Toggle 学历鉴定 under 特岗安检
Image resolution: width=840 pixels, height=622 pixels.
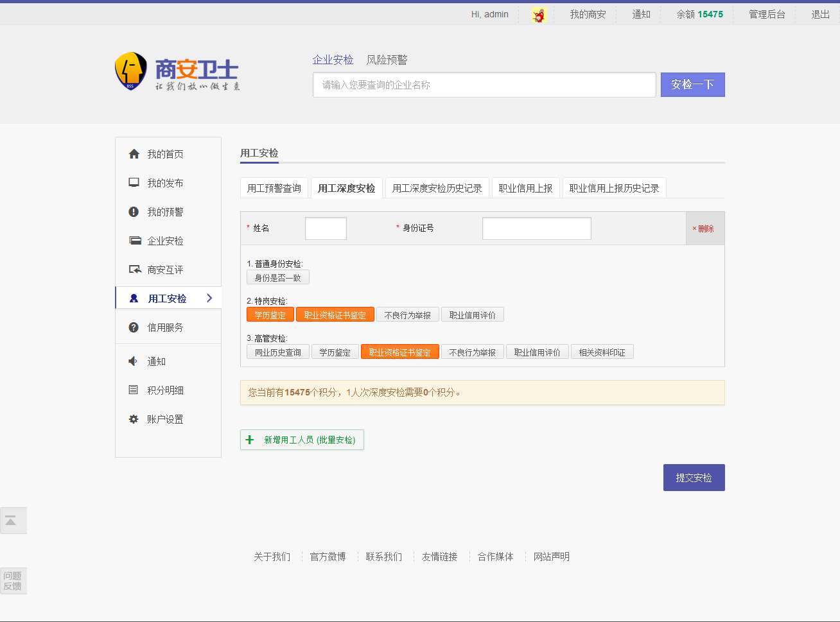(x=270, y=315)
